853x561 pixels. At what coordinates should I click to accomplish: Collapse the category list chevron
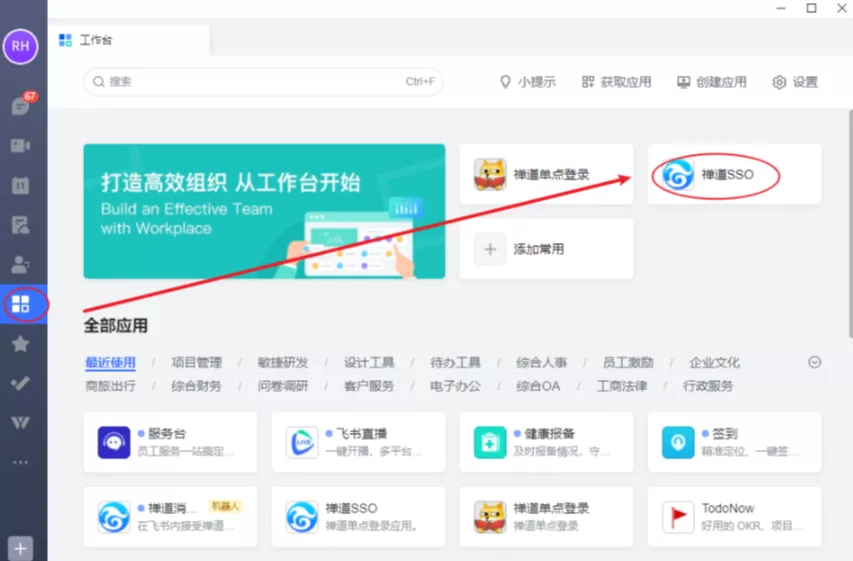(x=814, y=362)
